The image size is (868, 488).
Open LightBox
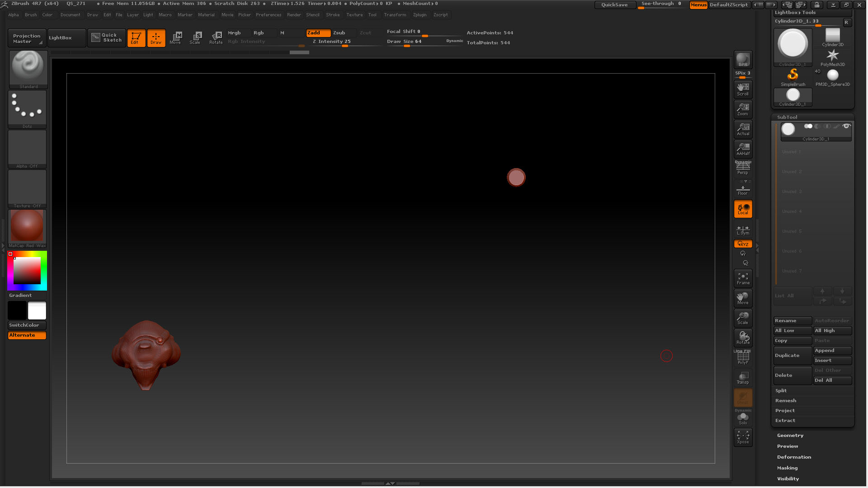66,38
